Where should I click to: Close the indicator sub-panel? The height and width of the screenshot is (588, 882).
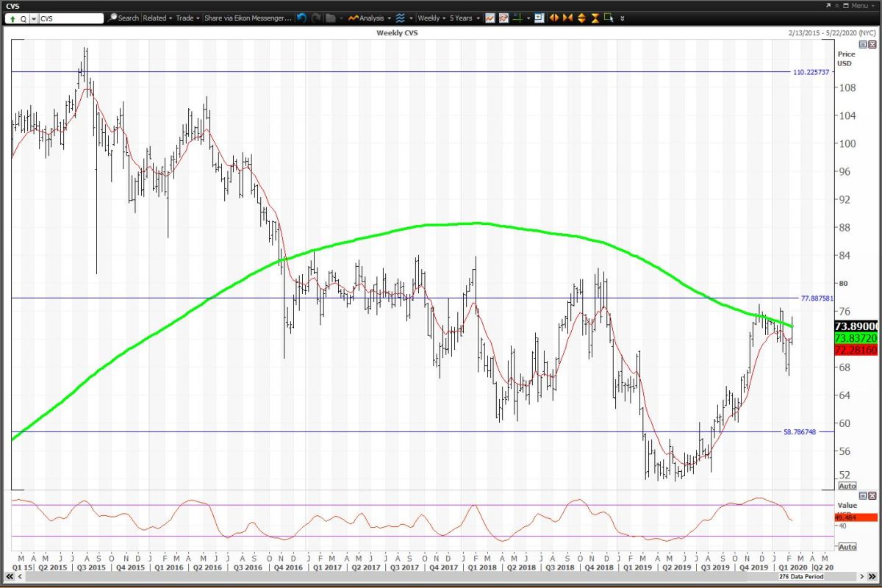[x=872, y=495]
